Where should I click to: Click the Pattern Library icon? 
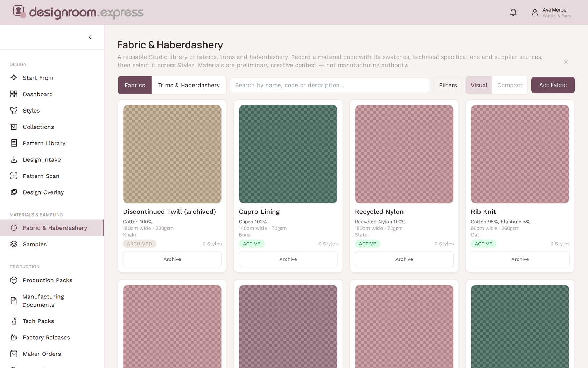(x=14, y=143)
